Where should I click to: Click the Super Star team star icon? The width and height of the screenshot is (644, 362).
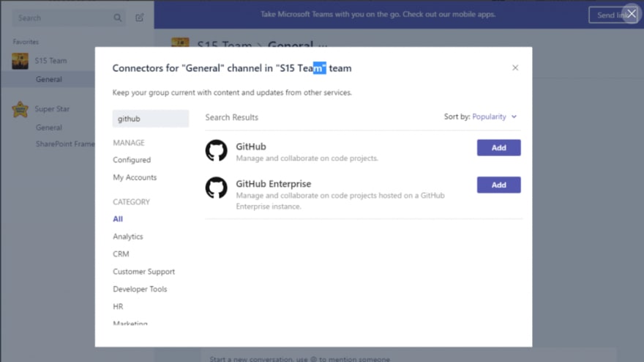[x=20, y=109]
